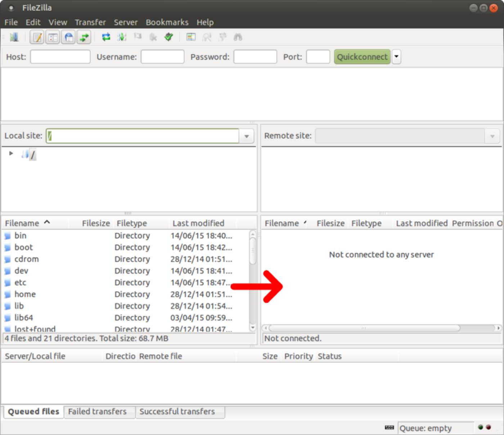The image size is (504, 435).
Task: Open the Server menu
Action: click(126, 22)
